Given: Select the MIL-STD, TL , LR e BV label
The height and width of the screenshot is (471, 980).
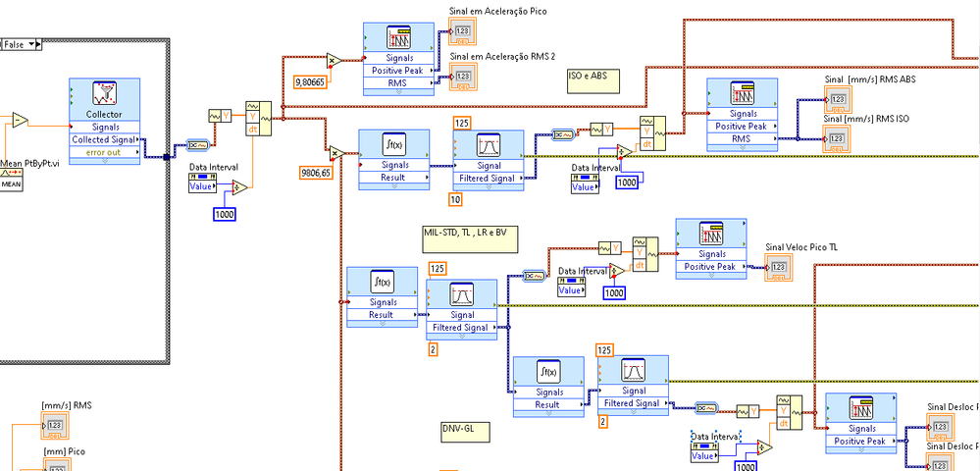Looking at the screenshot, I should pos(471,239).
